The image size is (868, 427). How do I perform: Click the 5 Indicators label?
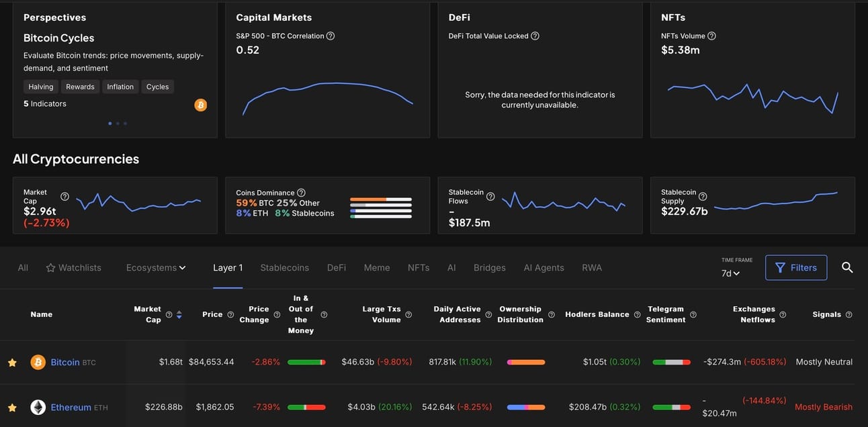tap(45, 104)
